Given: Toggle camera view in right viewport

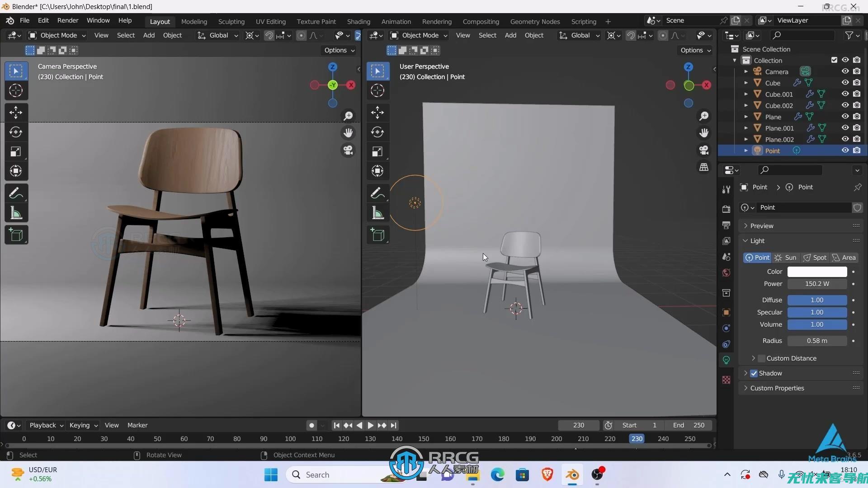Looking at the screenshot, I should 704,150.
